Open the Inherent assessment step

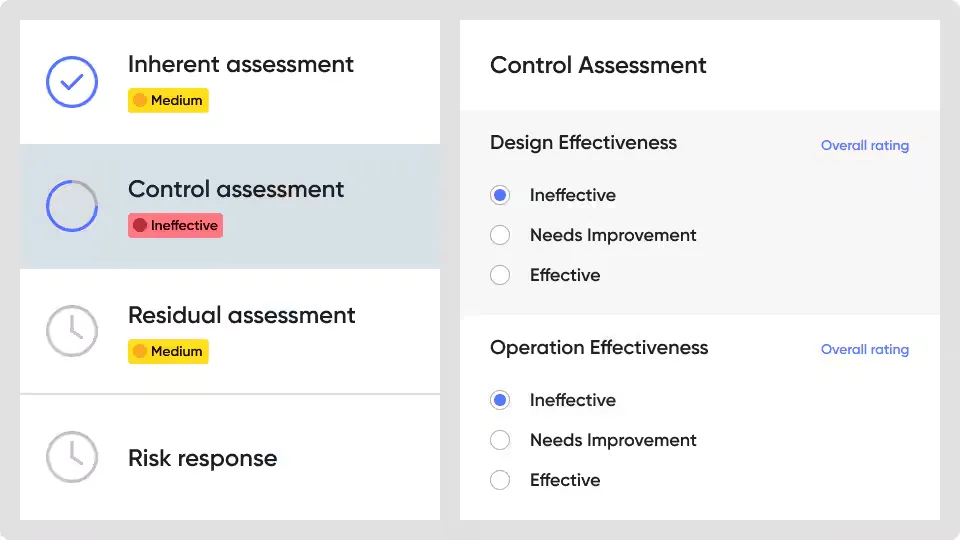click(230, 82)
